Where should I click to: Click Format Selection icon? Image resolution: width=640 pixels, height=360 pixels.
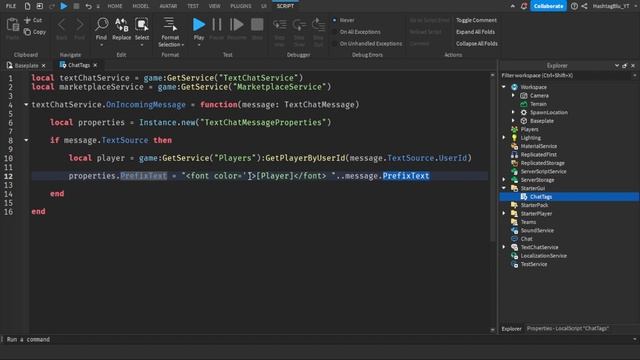(170, 24)
